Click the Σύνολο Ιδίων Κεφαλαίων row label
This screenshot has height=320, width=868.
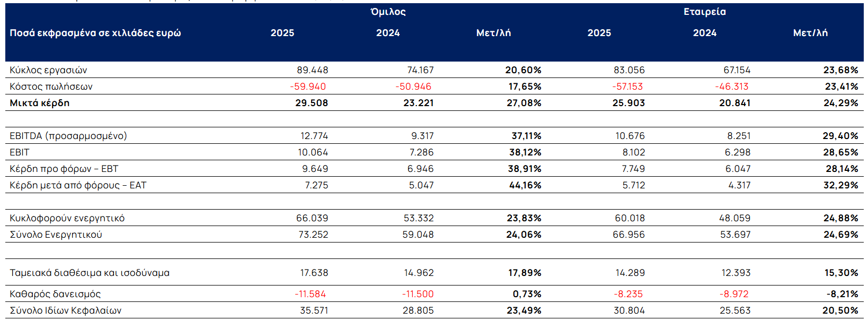click(66, 310)
